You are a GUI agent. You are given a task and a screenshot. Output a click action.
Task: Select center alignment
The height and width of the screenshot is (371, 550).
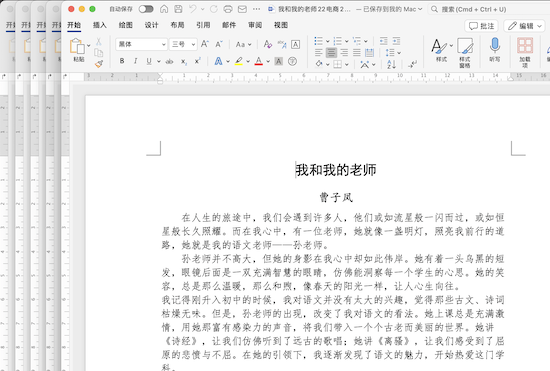pyautogui.click(x=331, y=53)
